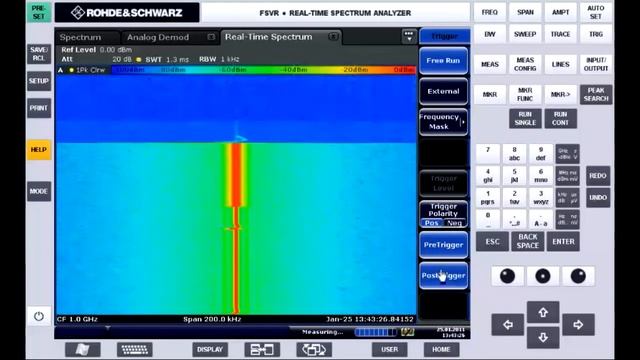Click the right rotary knob
Viewport: 640px width, 360px height.
point(578,276)
